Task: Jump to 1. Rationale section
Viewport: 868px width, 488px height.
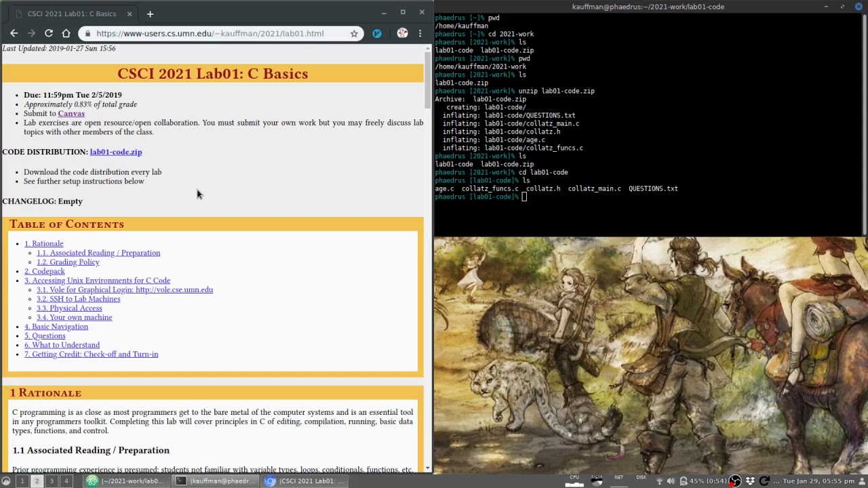Action: tap(43, 244)
